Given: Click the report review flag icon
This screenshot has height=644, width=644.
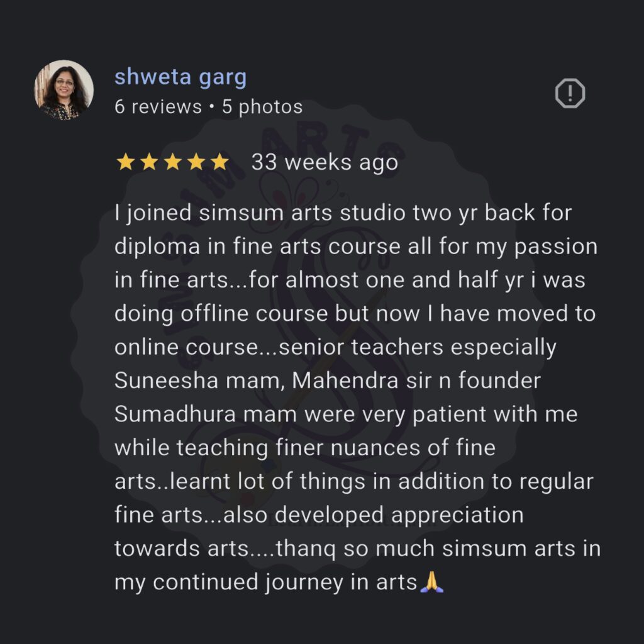Looking at the screenshot, I should [x=570, y=94].
